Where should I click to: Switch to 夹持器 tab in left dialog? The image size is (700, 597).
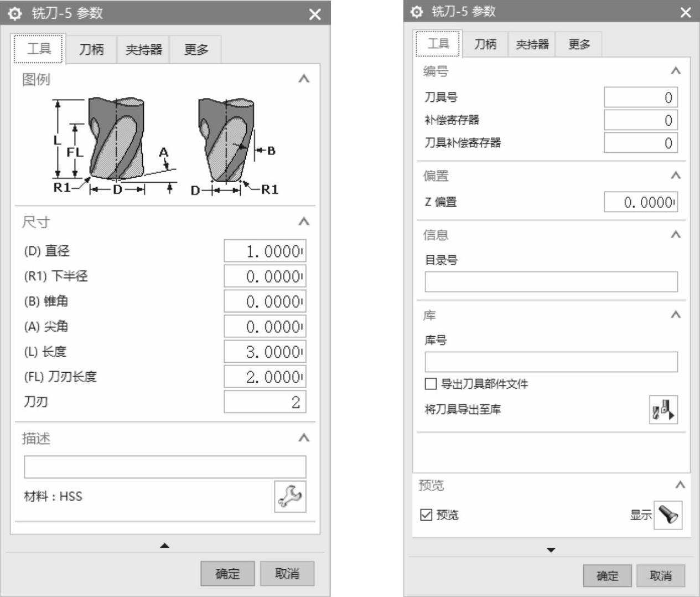click(143, 49)
